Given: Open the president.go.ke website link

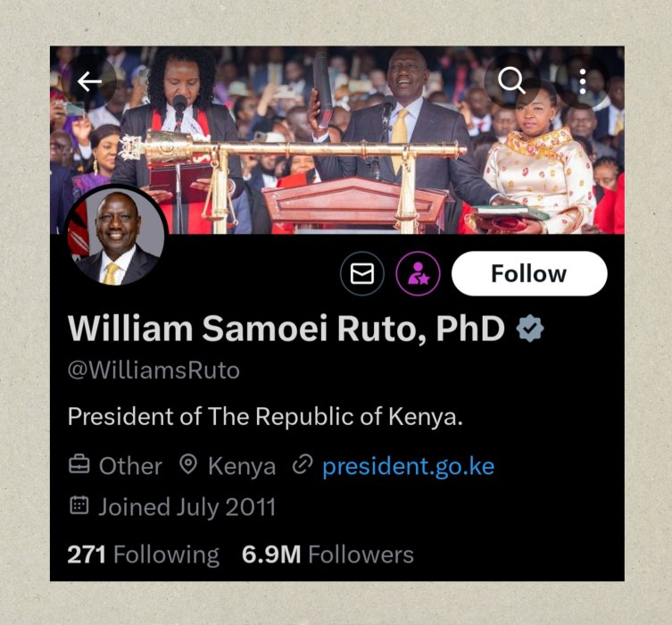Looking at the screenshot, I should (x=409, y=466).
